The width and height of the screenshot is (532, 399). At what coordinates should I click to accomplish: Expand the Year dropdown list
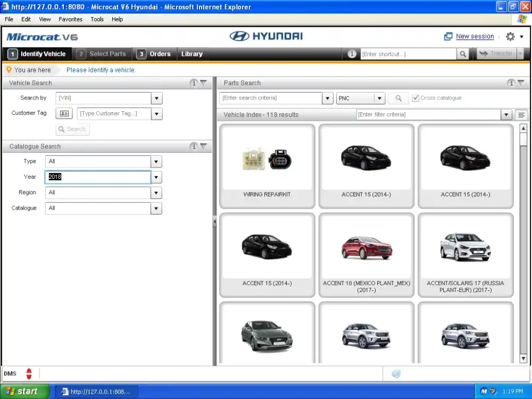(x=156, y=177)
